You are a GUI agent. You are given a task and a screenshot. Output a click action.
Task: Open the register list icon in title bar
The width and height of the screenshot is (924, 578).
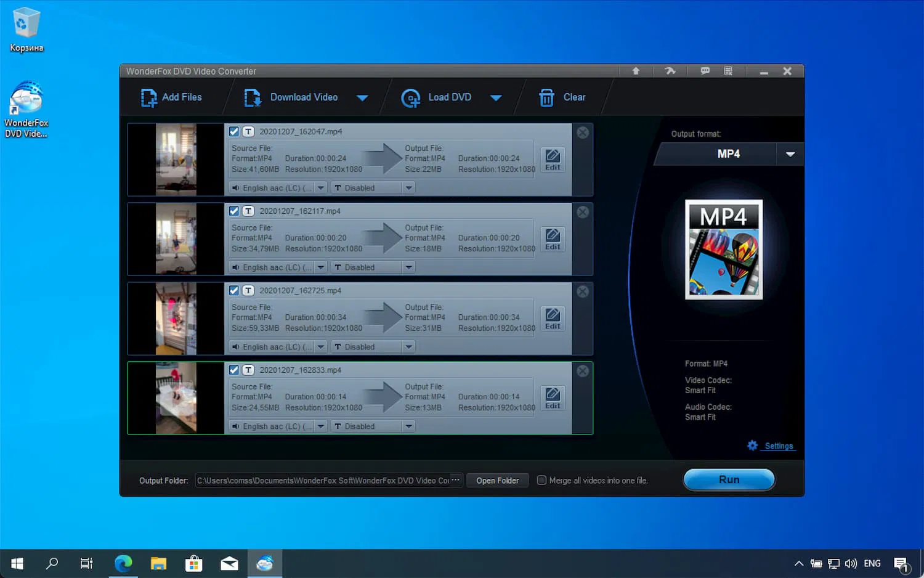pyautogui.click(x=728, y=71)
